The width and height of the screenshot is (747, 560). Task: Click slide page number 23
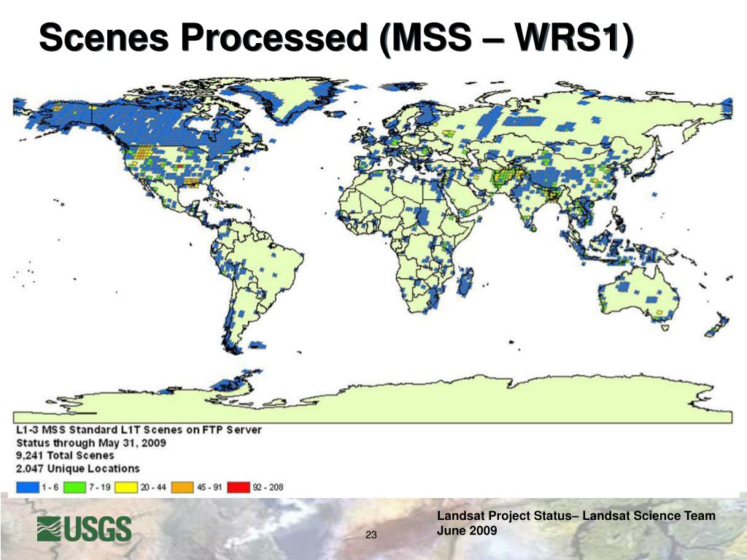371,534
